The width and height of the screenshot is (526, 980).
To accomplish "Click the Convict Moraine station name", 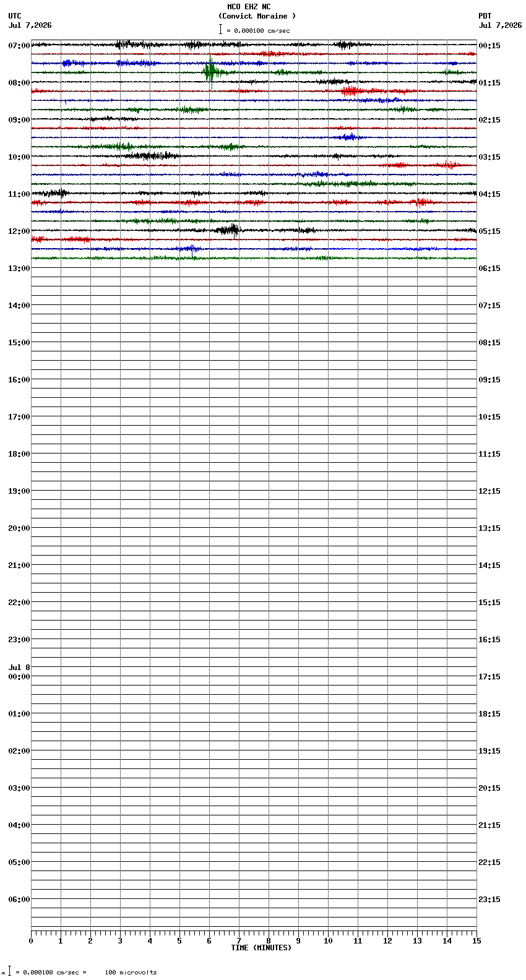I will [257, 16].
